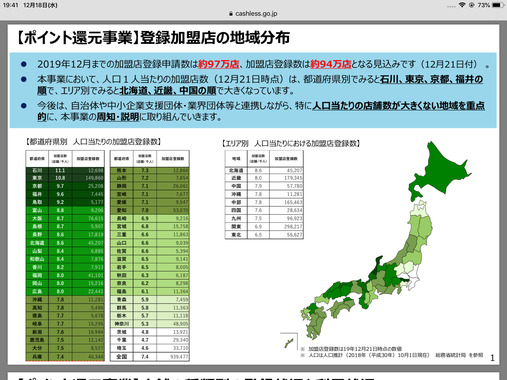
Task: Tap the 中部 cell in area table
Action: point(236,202)
